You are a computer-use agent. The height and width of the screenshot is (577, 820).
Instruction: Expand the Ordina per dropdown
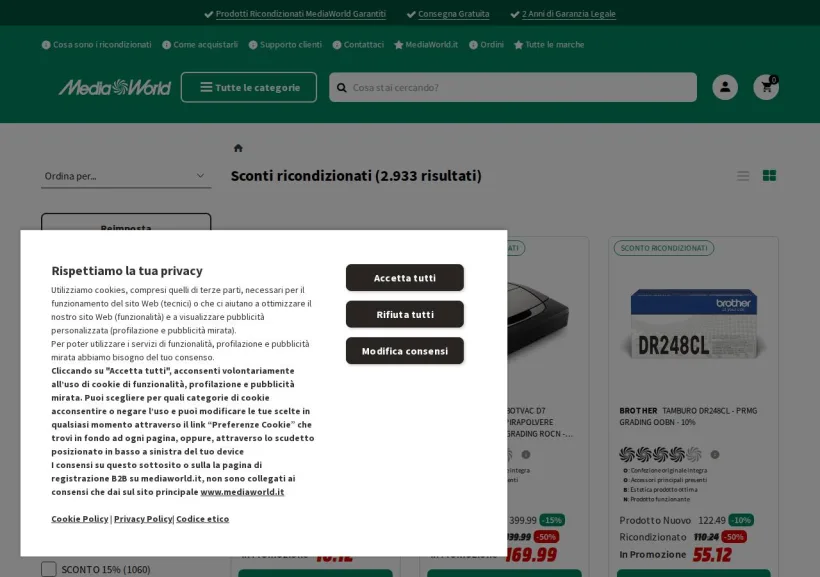(x=126, y=176)
